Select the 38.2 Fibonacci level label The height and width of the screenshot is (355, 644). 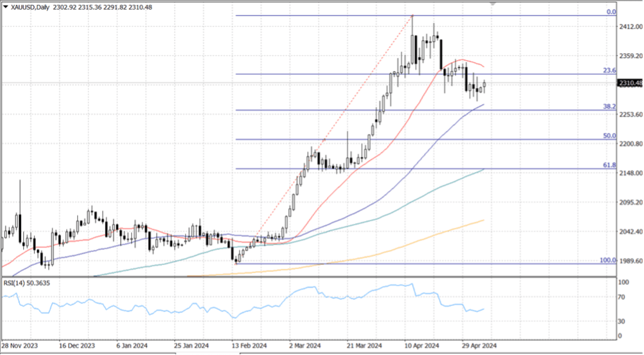tap(610, 106)
